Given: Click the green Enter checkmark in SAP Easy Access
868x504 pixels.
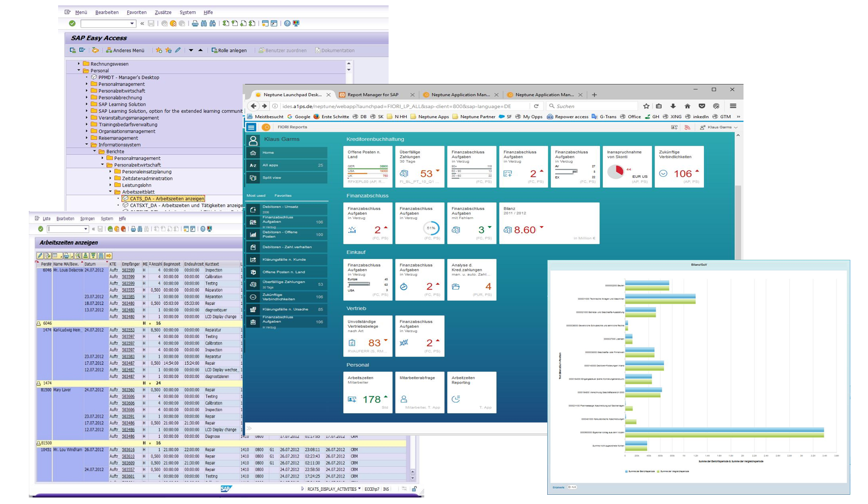Looking at the screenshot, I should [72, 23].
